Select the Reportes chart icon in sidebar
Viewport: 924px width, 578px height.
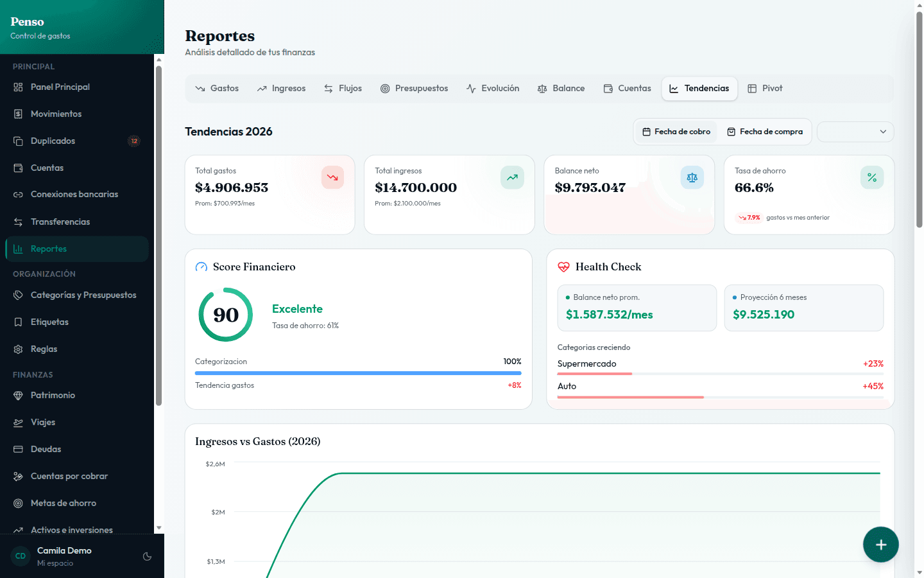click(18, 249)
